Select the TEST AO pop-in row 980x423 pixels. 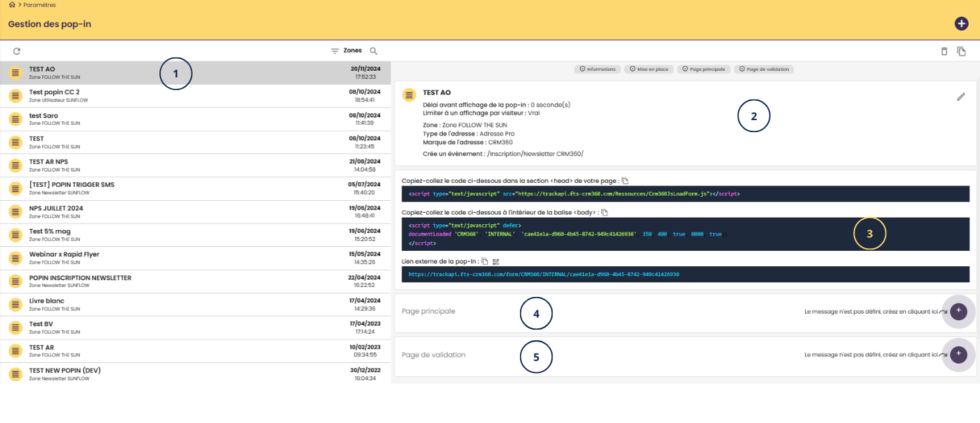point(195,73)
